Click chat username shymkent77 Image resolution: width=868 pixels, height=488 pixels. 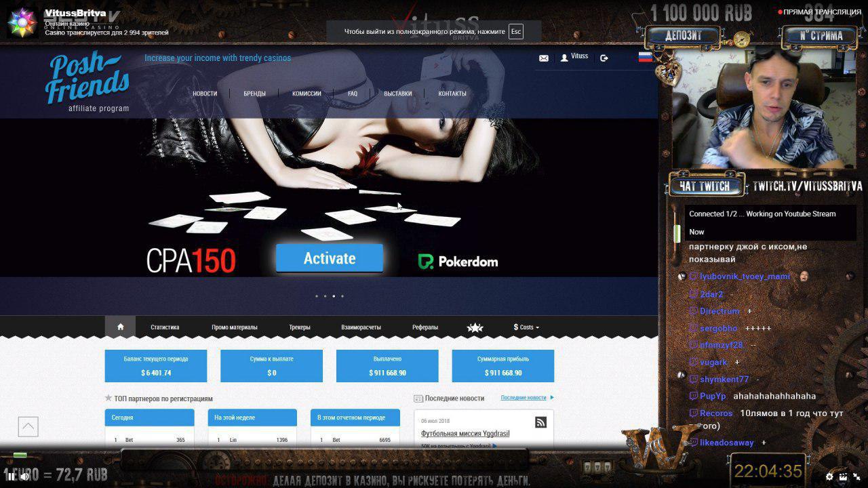724,380
